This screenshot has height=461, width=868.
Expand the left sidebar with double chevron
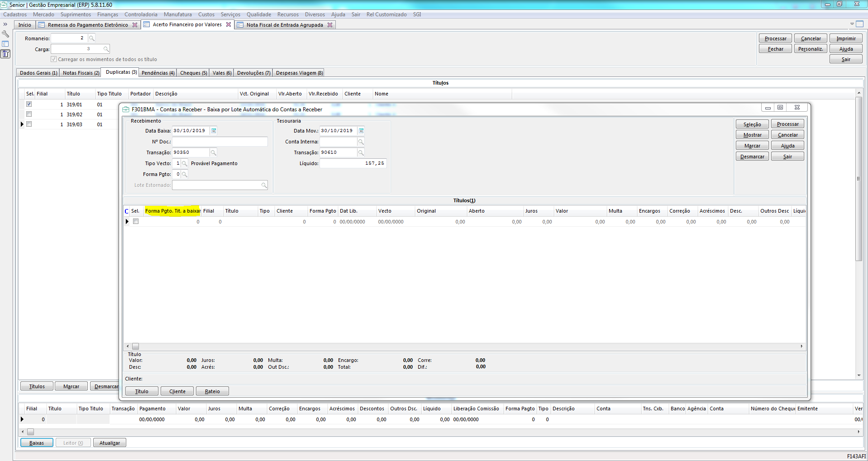click(5, 24)
